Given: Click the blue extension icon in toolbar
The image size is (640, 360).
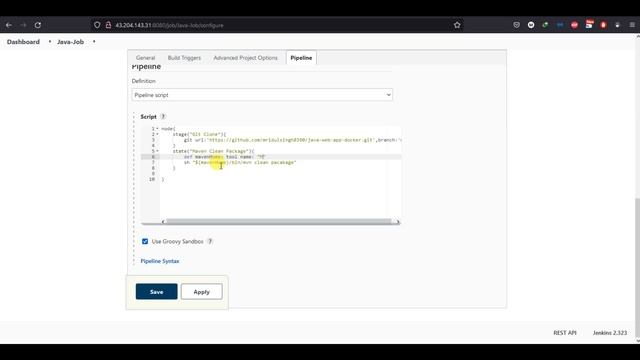Looking at the screenshot, I should (560, 25).
